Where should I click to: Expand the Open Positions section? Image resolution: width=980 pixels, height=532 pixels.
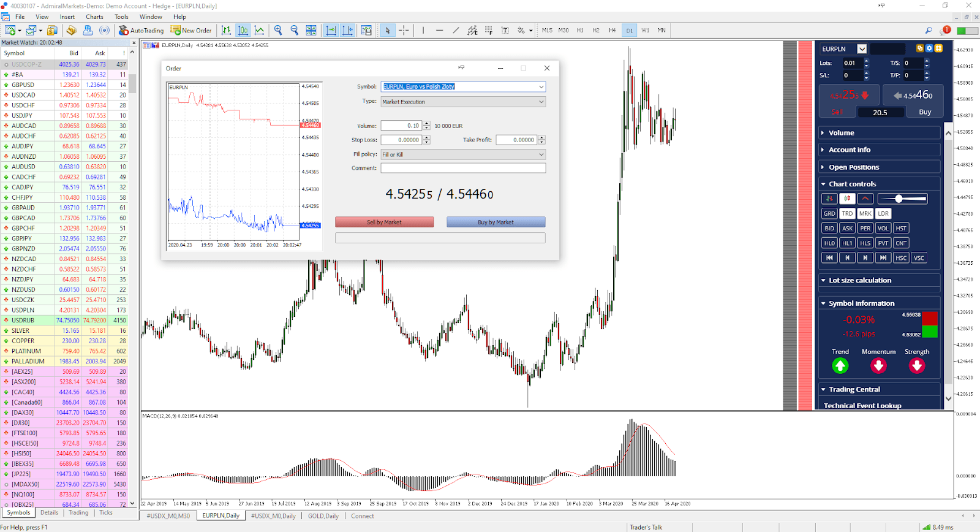coord(880,167)
